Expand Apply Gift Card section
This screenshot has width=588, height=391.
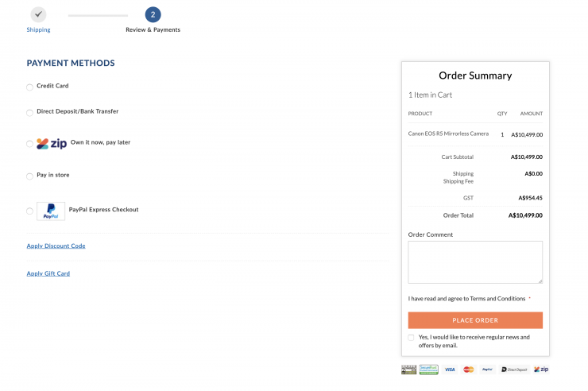[48, 273]
